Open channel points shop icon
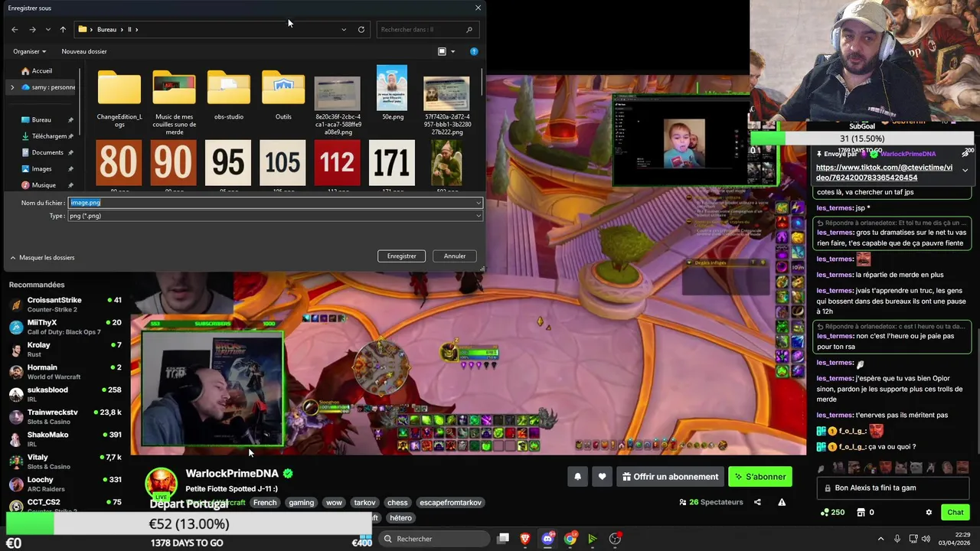Image resolution: width=980 pixels, height=551 pixels. [x=861, y=513]
